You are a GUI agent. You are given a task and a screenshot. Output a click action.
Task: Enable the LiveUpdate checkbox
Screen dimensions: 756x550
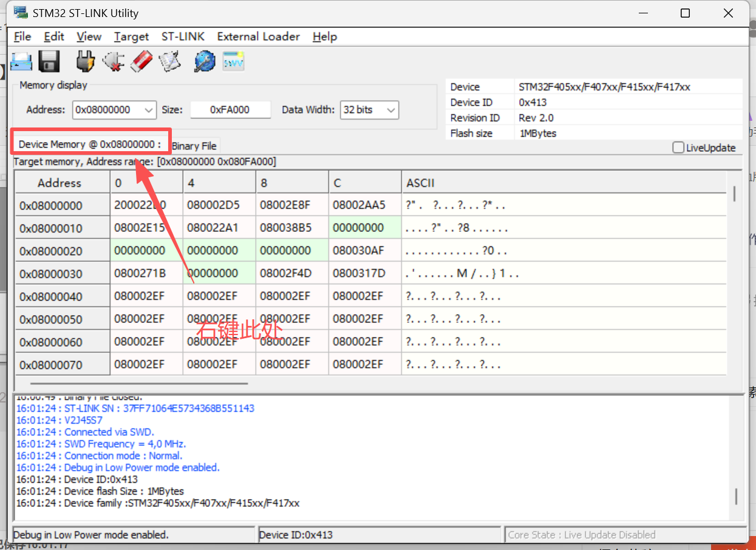[x=678, y=148]
